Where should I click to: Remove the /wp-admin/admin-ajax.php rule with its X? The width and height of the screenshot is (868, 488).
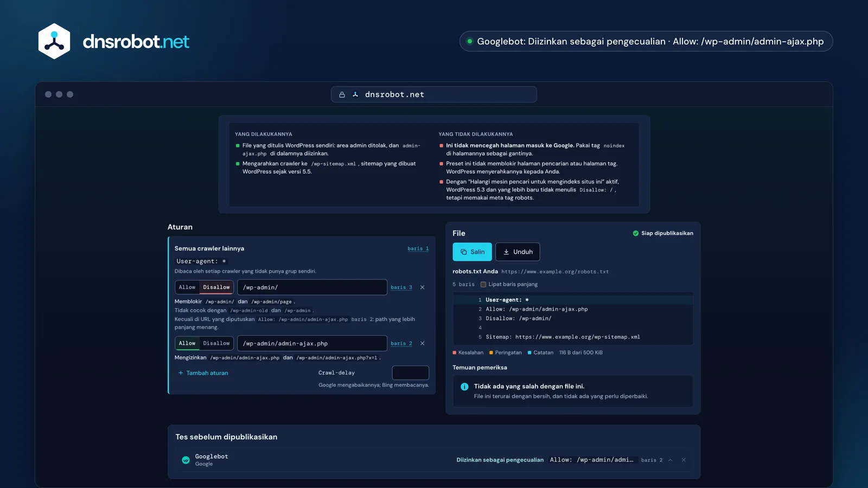click(x=423, y=343)
